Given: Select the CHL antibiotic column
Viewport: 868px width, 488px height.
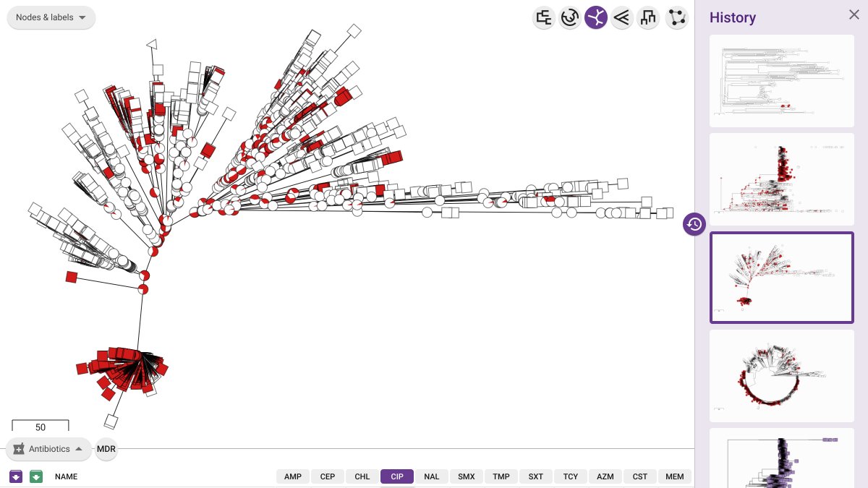Looking at the screenshot, I should click(x=362, y=476).
